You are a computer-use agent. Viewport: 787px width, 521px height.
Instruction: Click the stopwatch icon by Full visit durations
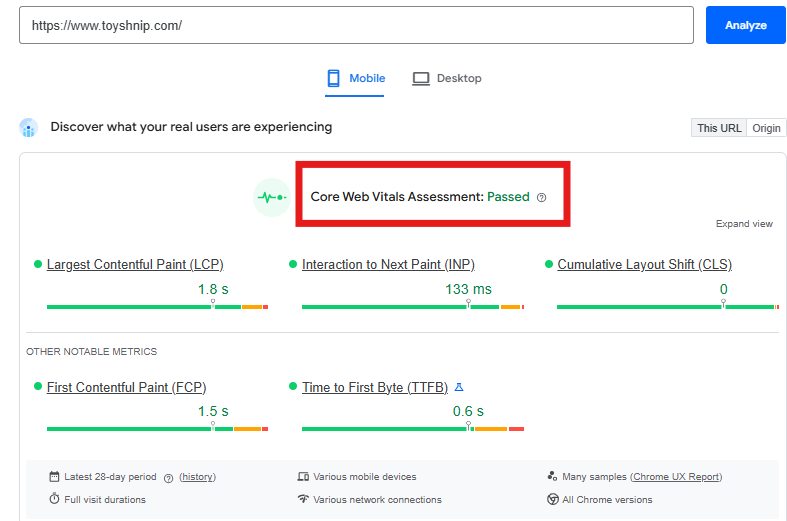coord(54,499)
